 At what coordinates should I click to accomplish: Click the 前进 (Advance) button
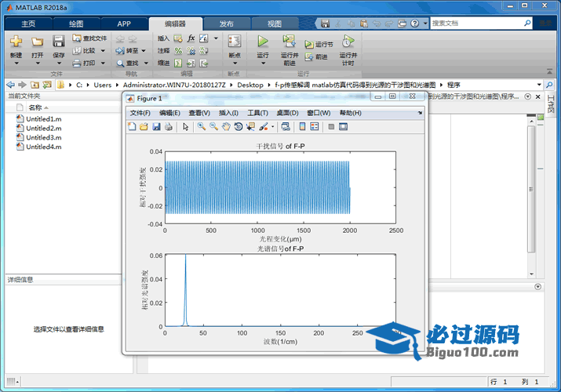pyautogui.click(x=316, y=56)
